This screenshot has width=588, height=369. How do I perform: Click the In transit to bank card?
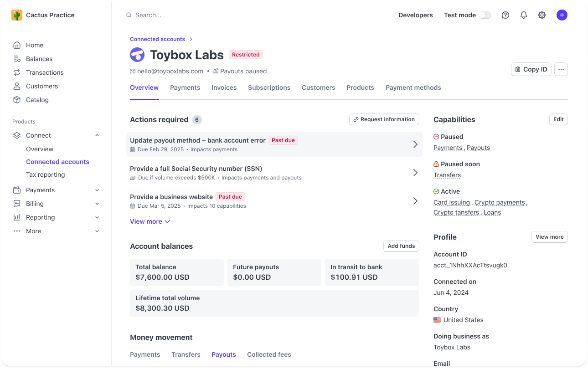coord(372,272)
